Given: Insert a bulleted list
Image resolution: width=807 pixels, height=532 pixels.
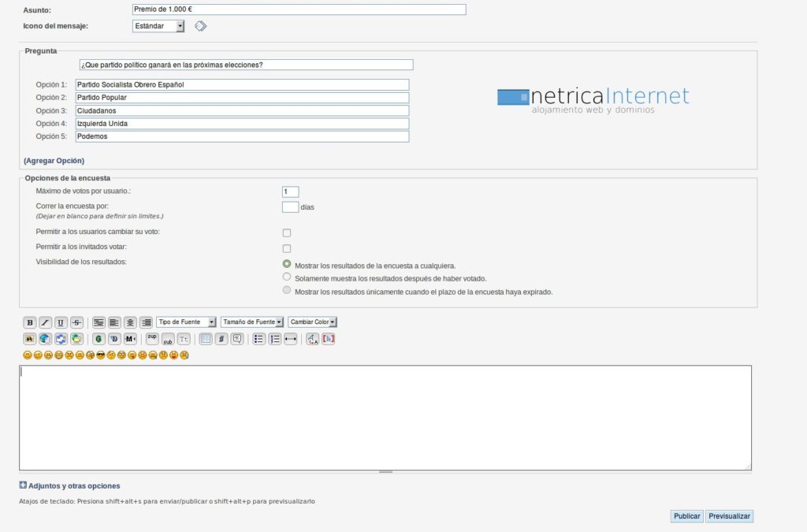Looking at the screenshot, I should tap(258, 339).
